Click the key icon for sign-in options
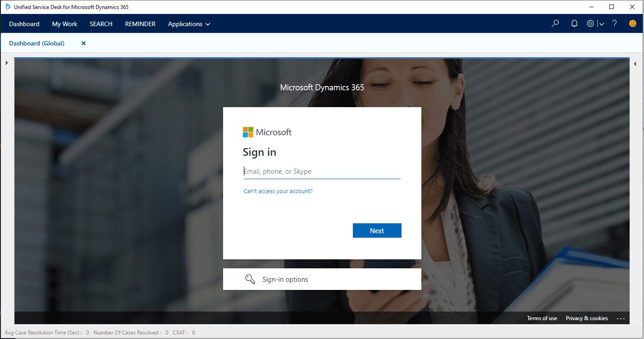The image size is (644, 339). click(x=250, y=279)
